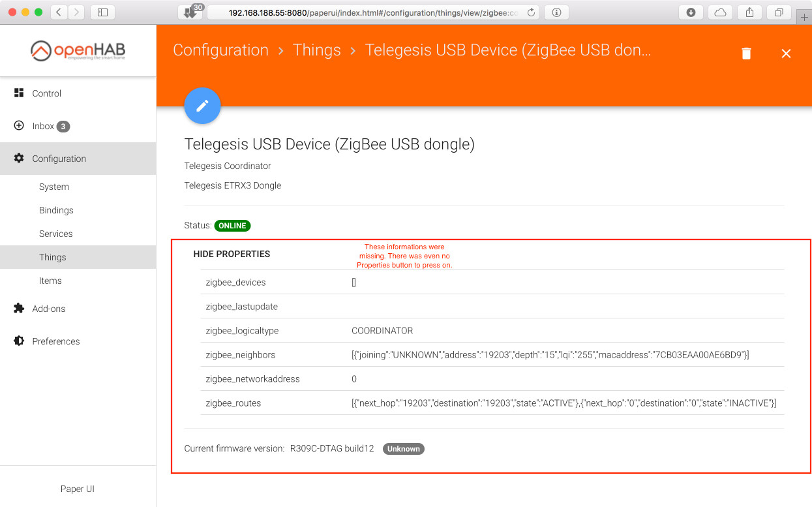Click the Preferences brightness icon
Screen dimensions: 812x507
[x=19, y=341]
